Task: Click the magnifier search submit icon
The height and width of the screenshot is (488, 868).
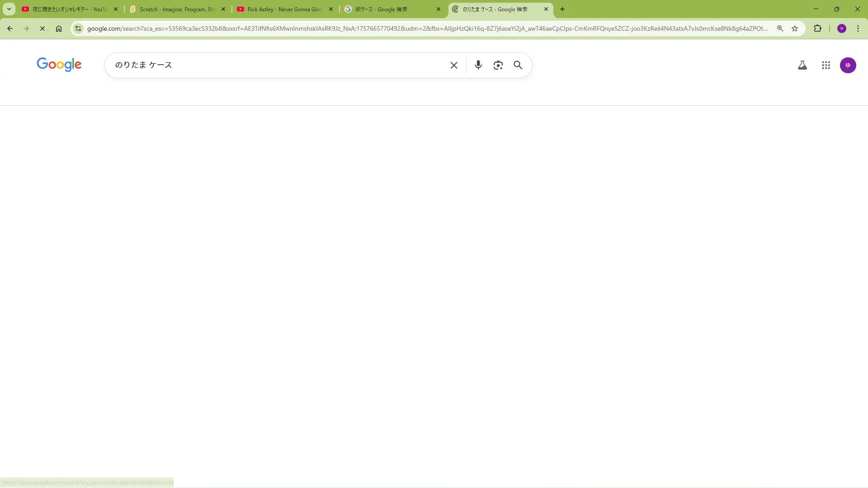Action: [x=518, y=65]
